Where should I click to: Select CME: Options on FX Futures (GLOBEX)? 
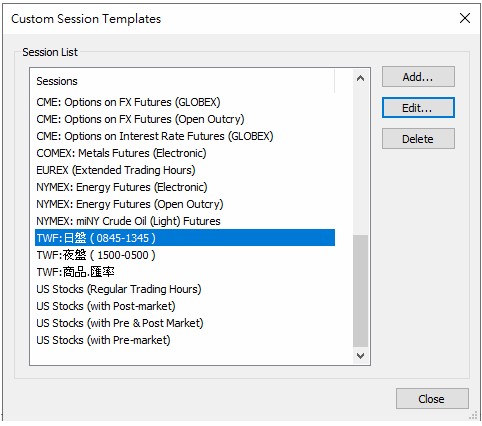[185, 102]
